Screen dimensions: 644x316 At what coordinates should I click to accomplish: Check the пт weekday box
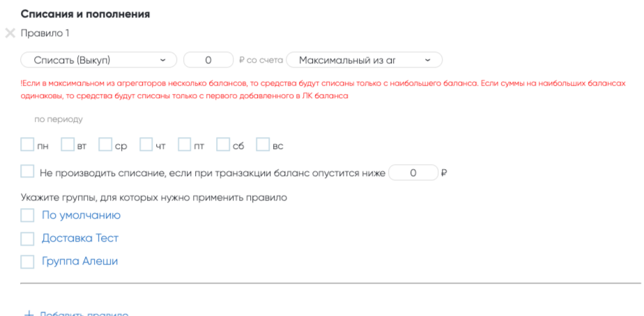point(185,145)
